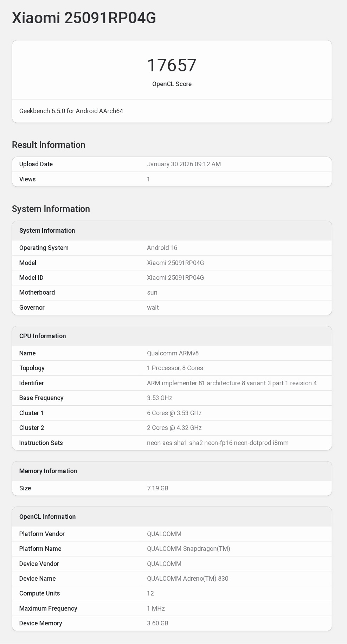Image resolution: width=347 pixels, height=644 pixels.
Task: Select the January 30 2026 09:12 AM value
Action: point(184,164)
